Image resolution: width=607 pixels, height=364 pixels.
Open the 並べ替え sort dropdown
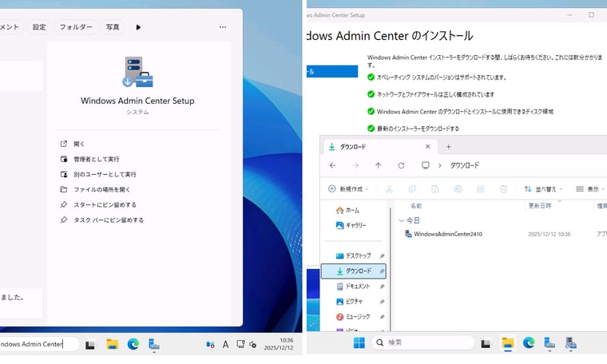click(543, 188)
